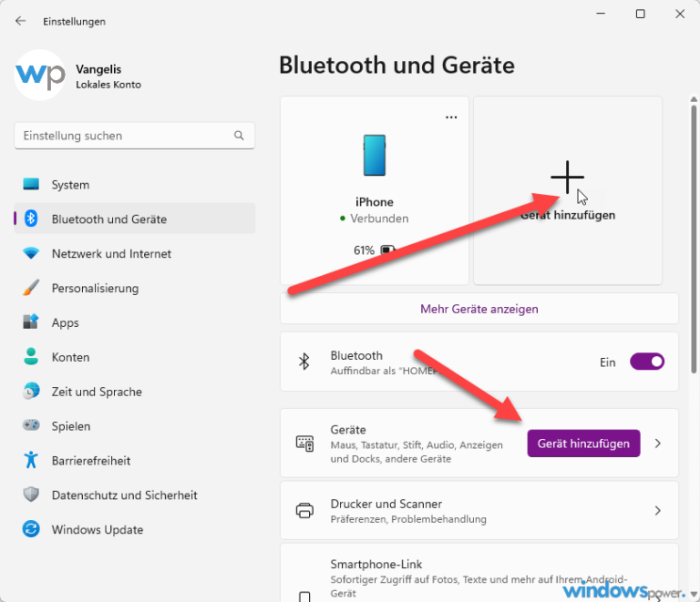
Task: Click the plus icon to add device
Action: pos(567,177)
